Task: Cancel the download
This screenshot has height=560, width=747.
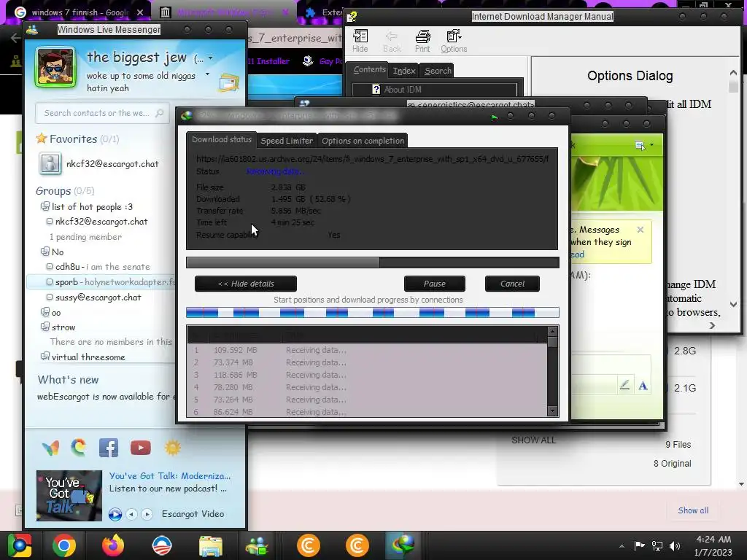Action: [512, 284]
